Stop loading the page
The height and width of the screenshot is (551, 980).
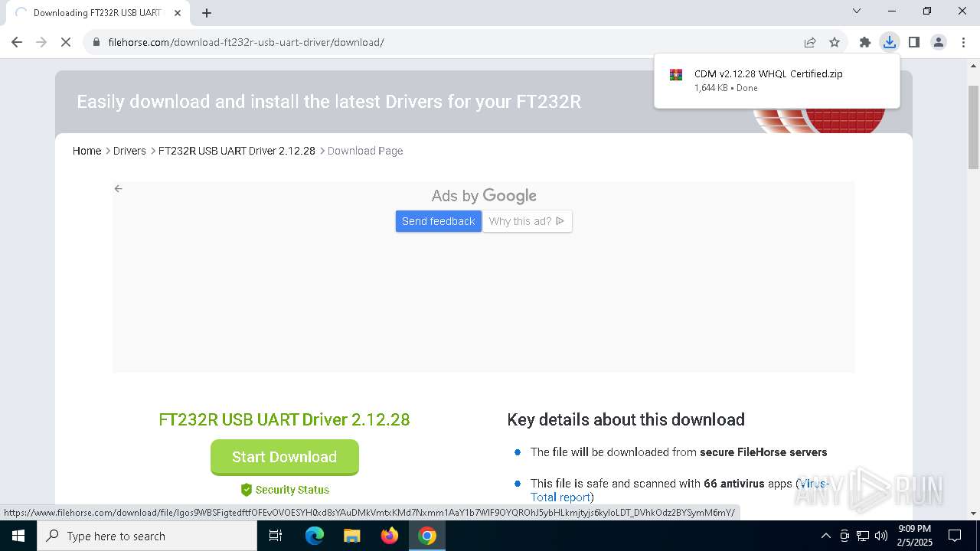[x=66, y=42]
